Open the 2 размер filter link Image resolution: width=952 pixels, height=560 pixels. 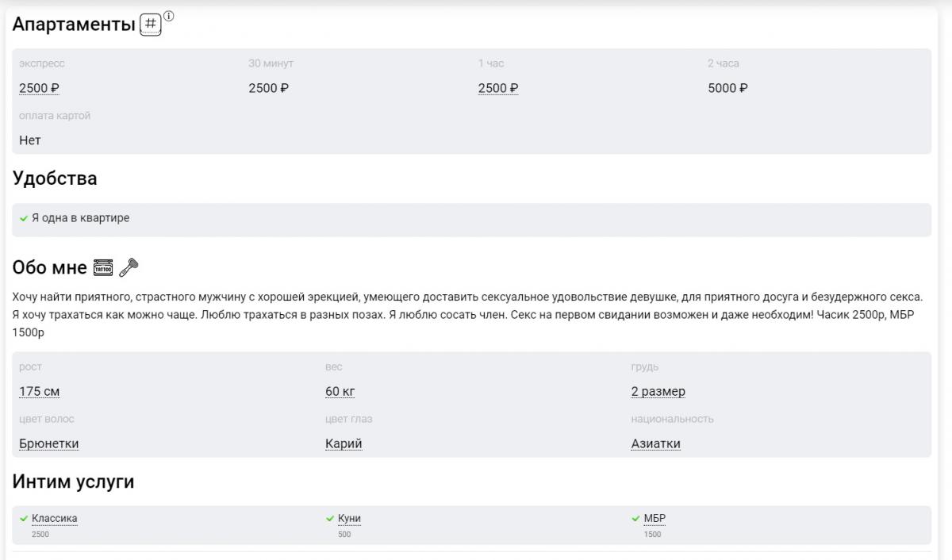[x=658, y=392]
